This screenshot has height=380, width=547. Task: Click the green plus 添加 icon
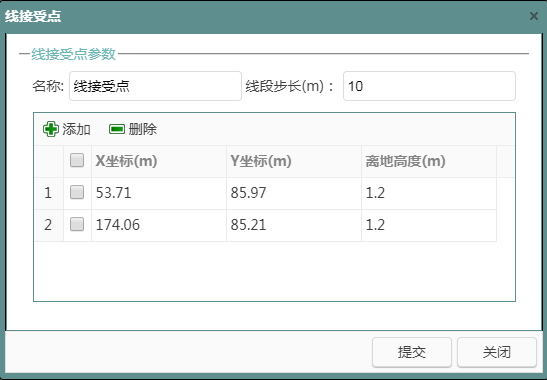[51, 129]
